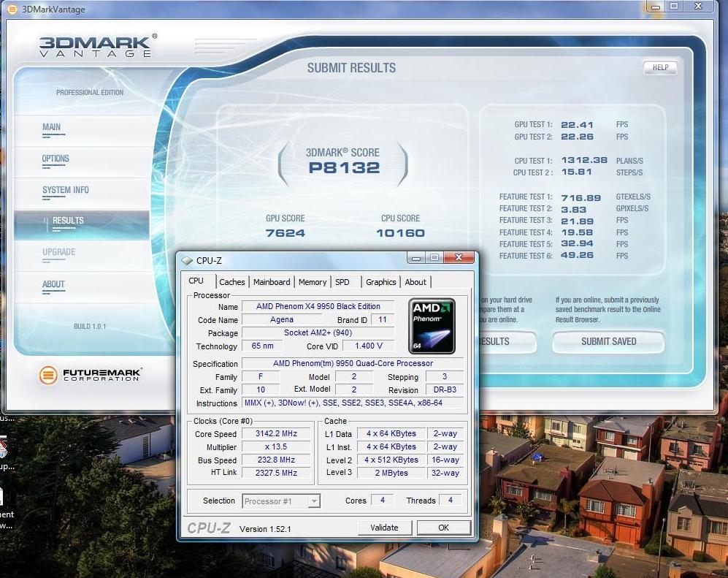Click the P8132 3DMark score

(x=344, y=168)
